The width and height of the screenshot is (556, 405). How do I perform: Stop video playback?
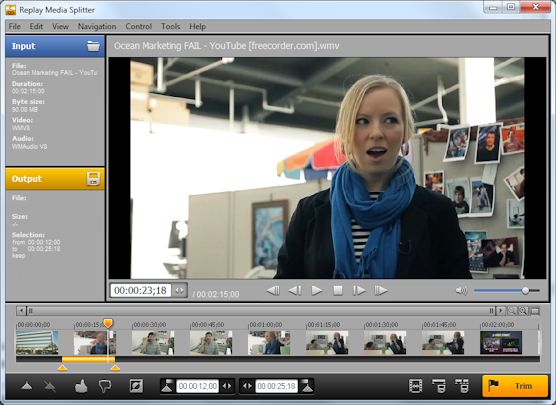(338, 290)
